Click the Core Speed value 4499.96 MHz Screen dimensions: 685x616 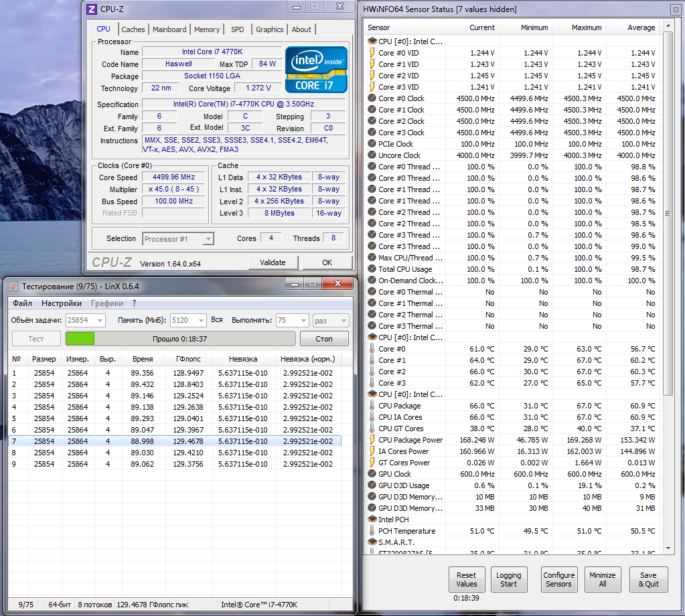[x=174, y=177]
